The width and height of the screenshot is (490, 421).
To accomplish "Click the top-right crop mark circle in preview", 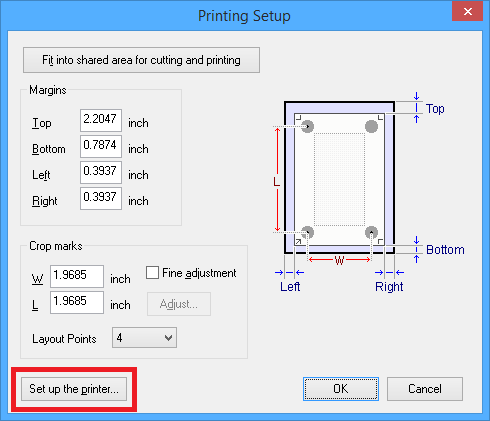I will click(x=371, y=126).
